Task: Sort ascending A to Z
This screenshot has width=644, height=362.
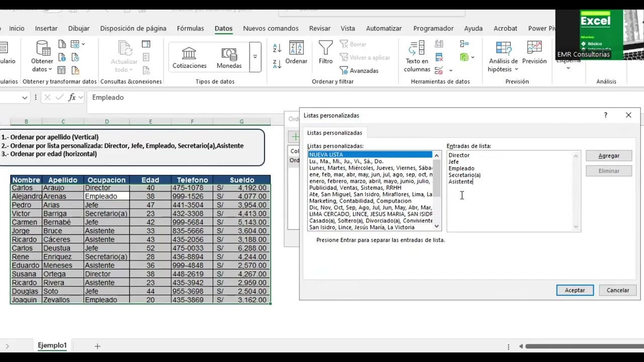Action: 277,48
